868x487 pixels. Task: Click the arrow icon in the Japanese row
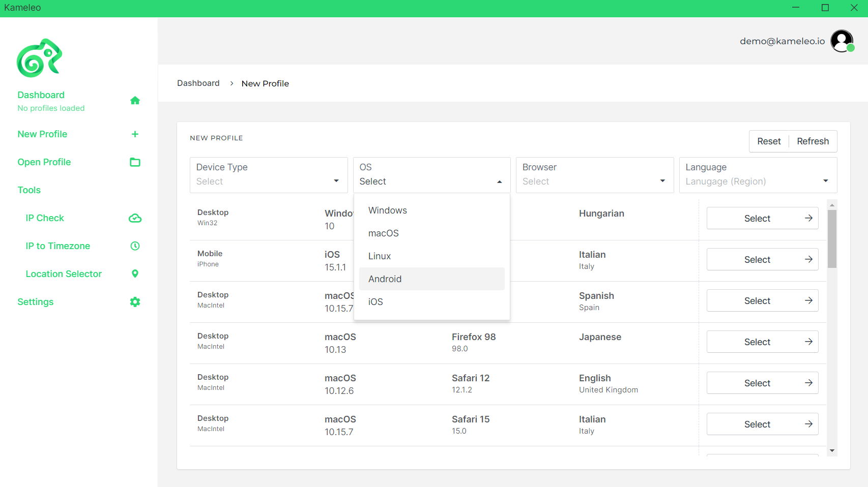point(808,342)
